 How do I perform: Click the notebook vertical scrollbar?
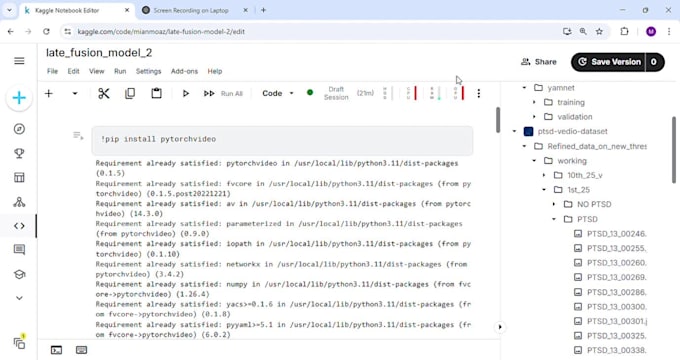498,120
